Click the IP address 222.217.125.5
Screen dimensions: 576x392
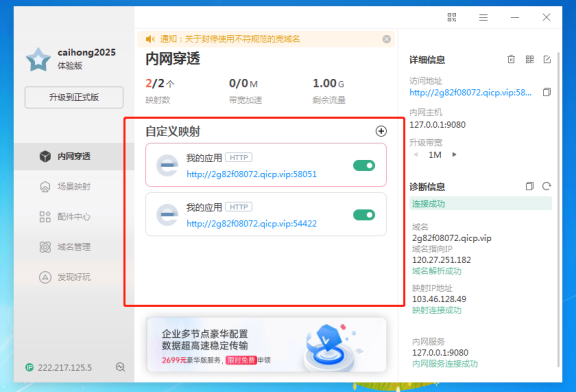pos(65,367)
